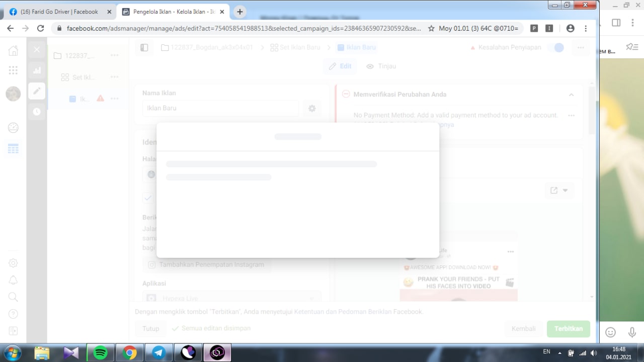Viewport: 644px width, 362px height.
Task: Open Telegram from the taskbar
Action: (x=158, y=353)
